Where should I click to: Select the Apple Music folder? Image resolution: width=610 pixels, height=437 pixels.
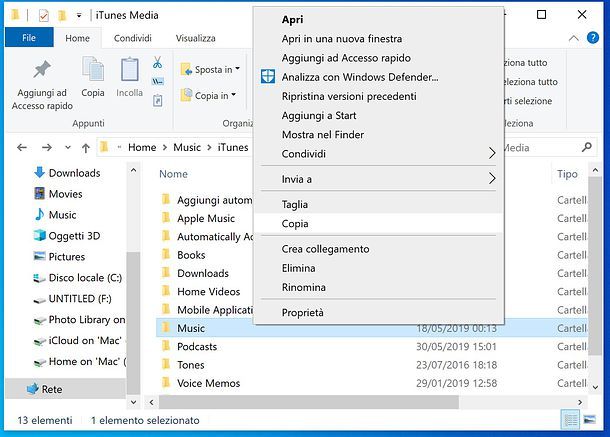206,219
